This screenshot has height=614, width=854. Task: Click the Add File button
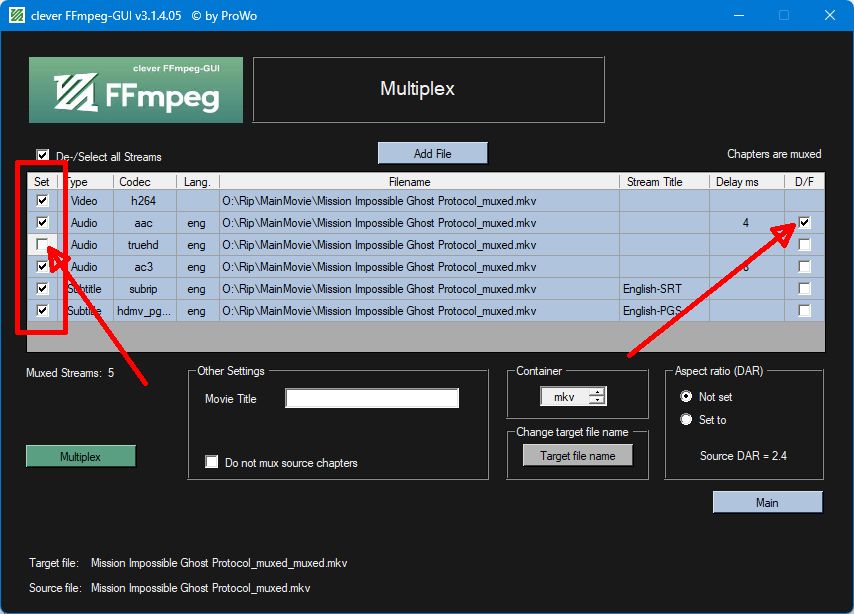pyautogui.click(x=432, y=153)
